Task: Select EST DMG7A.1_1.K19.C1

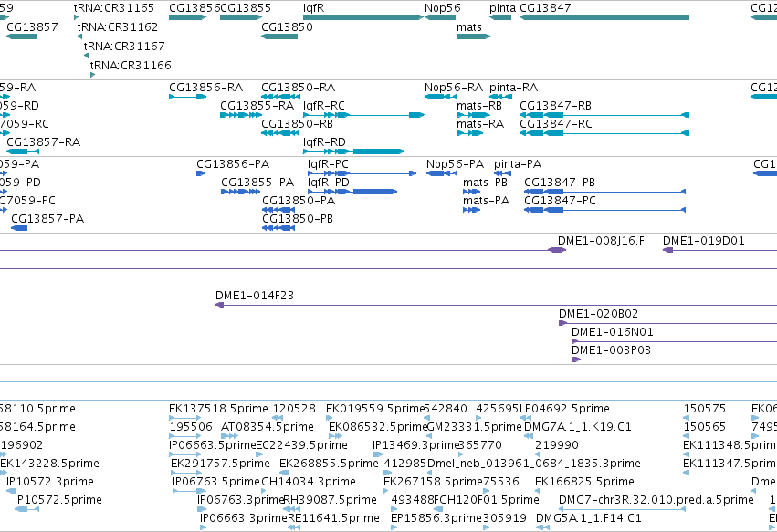Action: point(529,436)
